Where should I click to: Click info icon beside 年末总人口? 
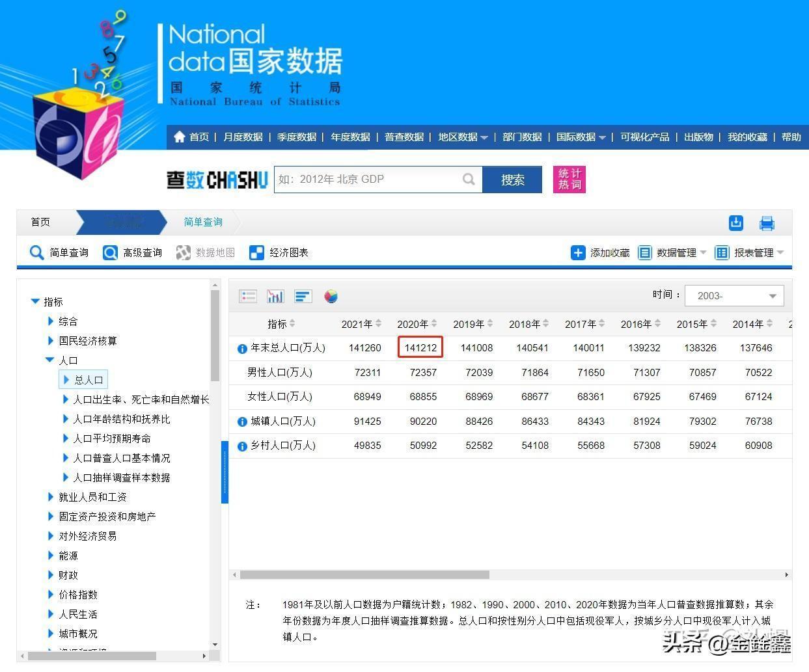242,349
